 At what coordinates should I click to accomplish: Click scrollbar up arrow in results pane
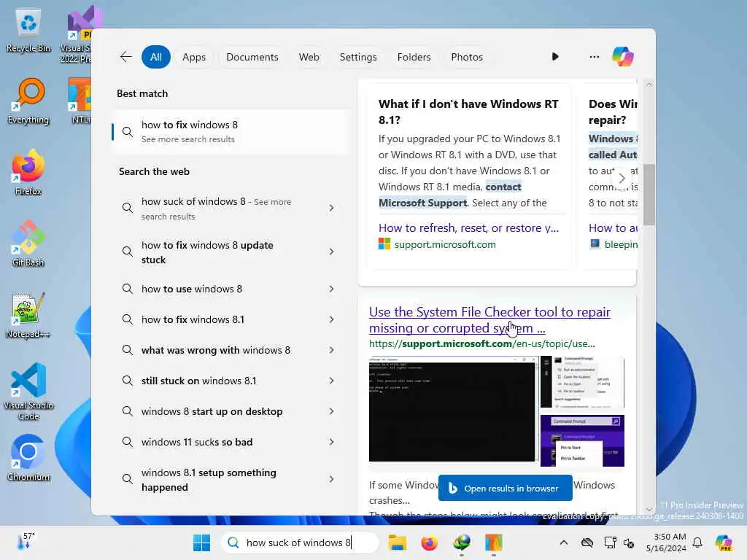point(649,85)
